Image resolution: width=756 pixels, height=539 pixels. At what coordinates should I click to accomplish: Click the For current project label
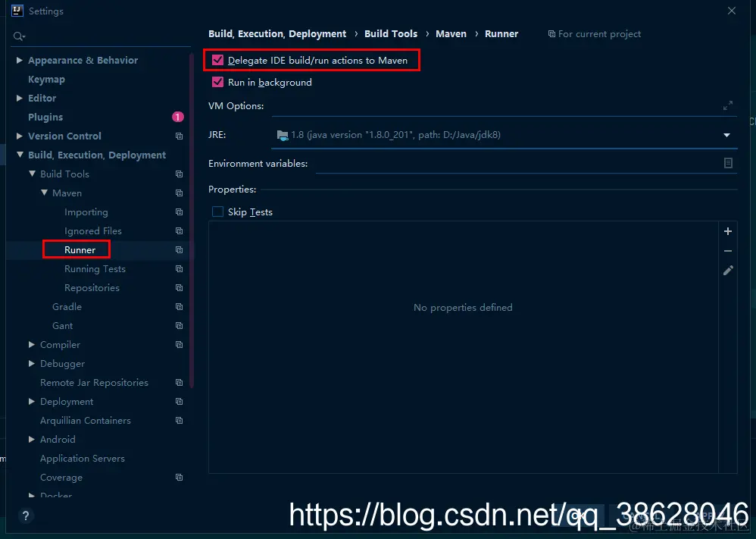pos(599,34)
